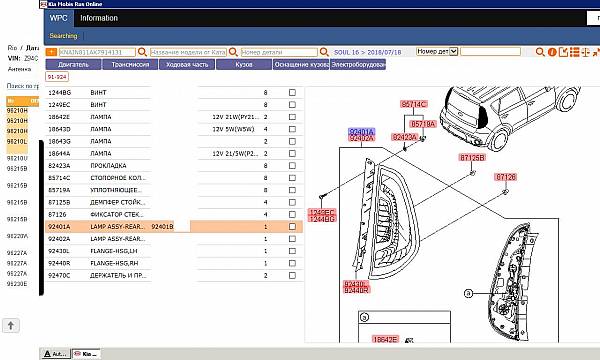
Task: Click the export note icon in toolbar
Action: pos(563,52)
